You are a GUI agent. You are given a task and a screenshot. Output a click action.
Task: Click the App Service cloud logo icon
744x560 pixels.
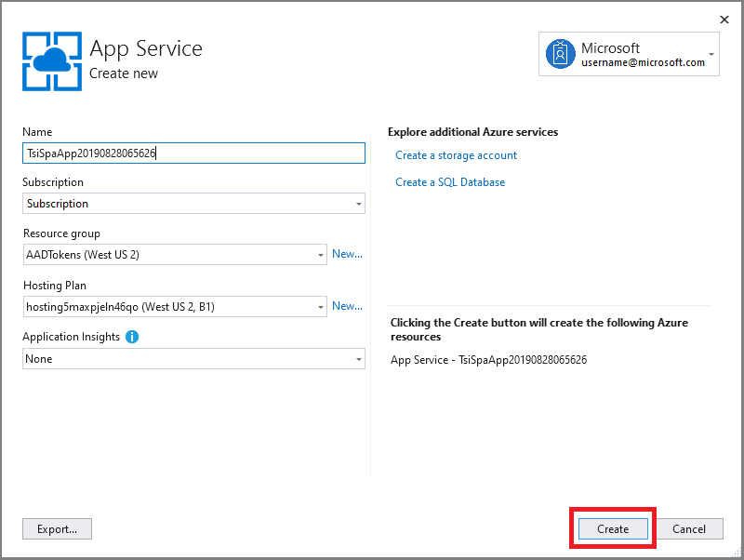51,60
